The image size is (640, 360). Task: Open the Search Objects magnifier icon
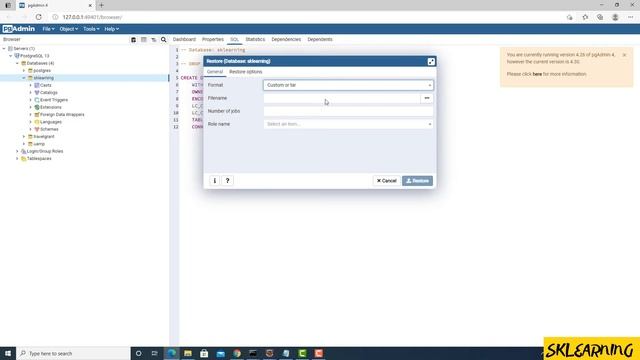164,40
